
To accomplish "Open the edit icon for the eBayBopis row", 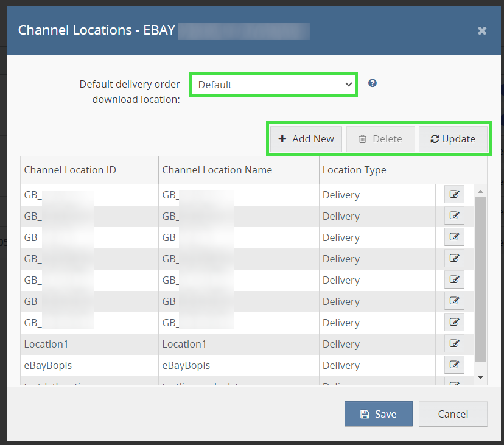I will [x=454, y=365].
